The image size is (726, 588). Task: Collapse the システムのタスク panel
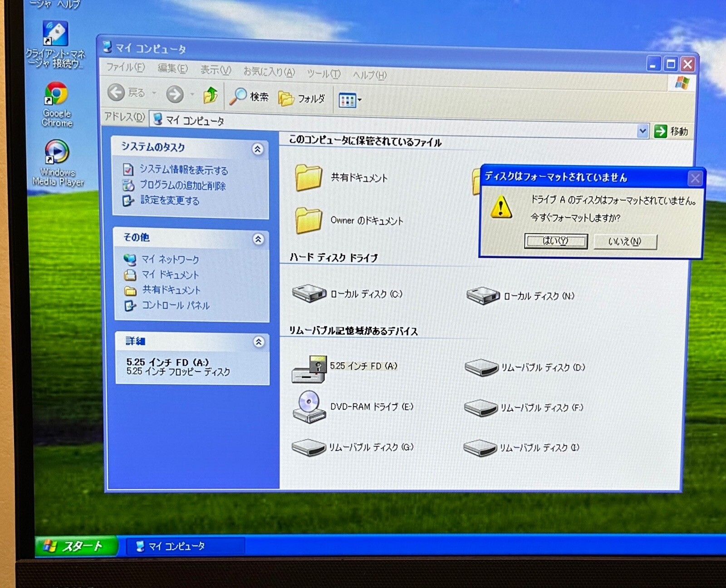pyautogui.click(x=258, y=149)
